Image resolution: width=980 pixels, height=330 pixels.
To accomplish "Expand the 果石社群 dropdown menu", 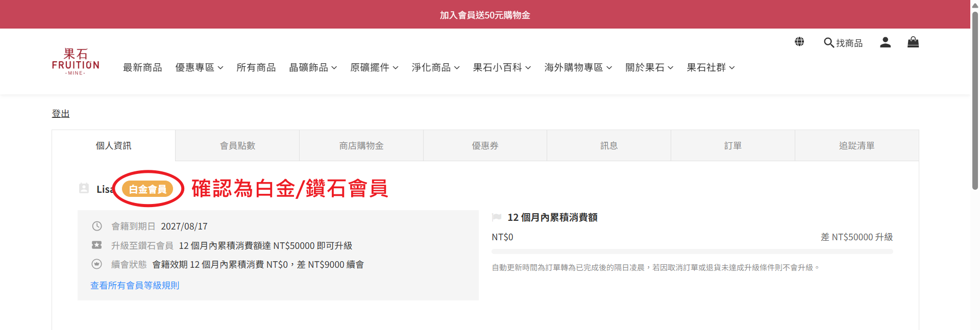I will pos(710,67).
